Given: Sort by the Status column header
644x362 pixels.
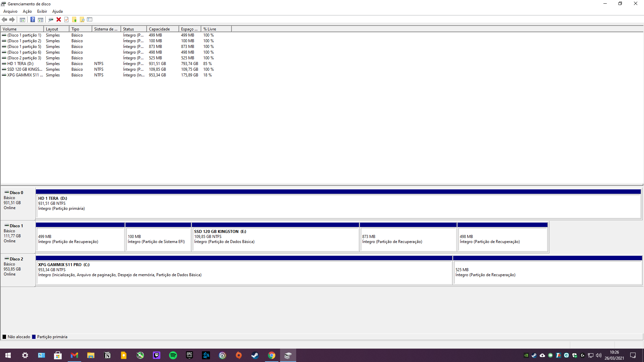Looking at the screenshot, I should click(x=133, y=29).
